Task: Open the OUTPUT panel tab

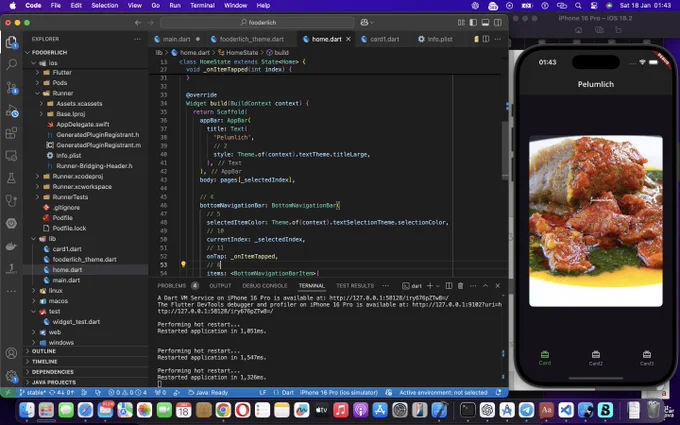Action: 220,286
